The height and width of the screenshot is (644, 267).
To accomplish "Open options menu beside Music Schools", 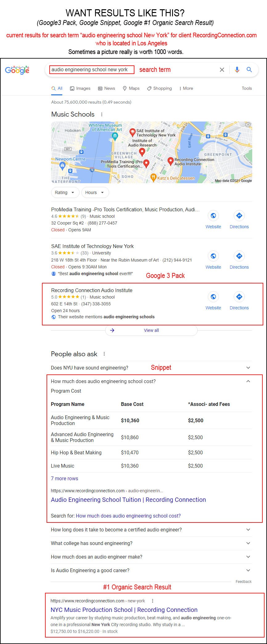I will (102, 114).
